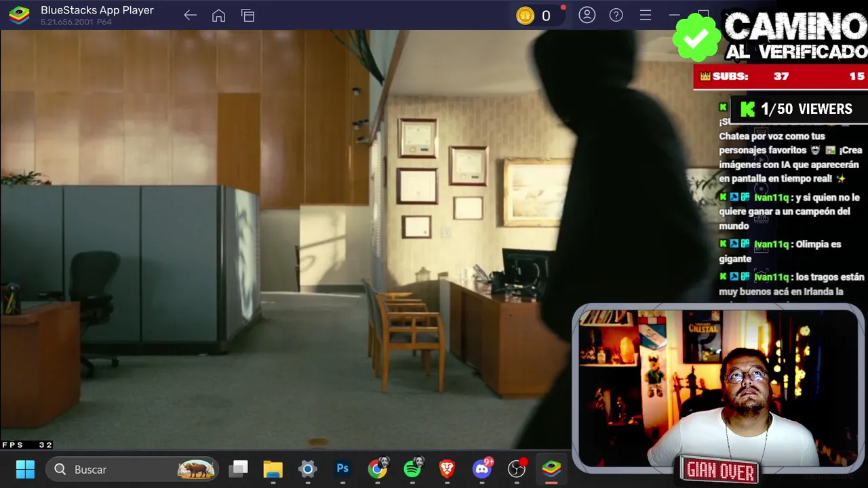Click the 'Chatea por voz' chat announcement
868x488 pixels.
click(x=790, y=157)
